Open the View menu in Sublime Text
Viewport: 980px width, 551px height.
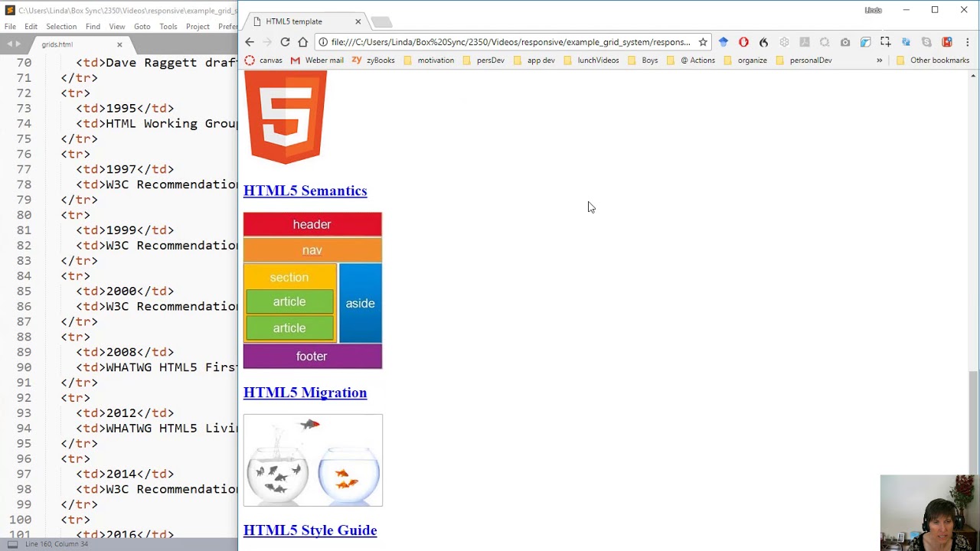[x=117, y=26]
